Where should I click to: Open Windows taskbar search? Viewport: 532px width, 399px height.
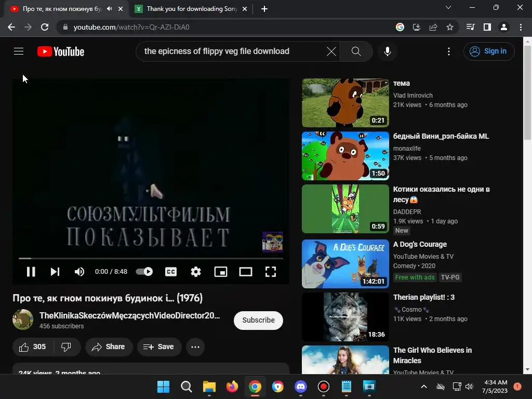point(187,387)
